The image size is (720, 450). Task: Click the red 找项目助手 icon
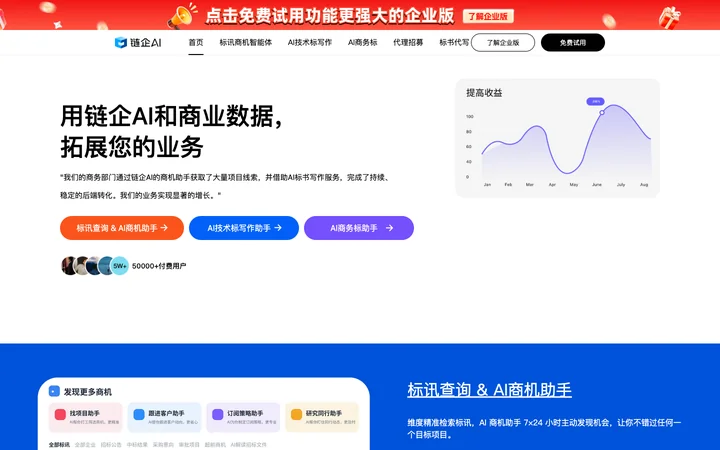pyautogui.click(x=60, y=415)
